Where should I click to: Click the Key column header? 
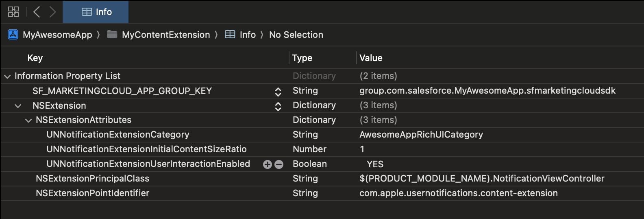pos(35,58)
